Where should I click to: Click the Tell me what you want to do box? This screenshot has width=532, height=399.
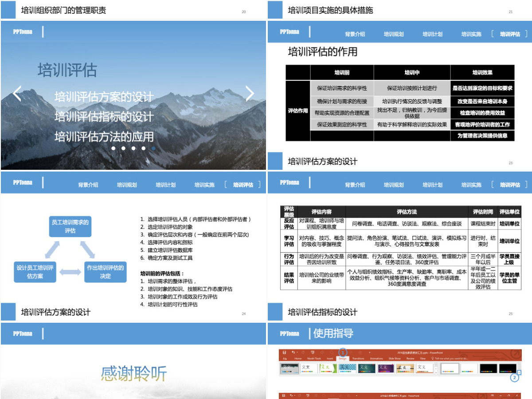pos(450,358)
